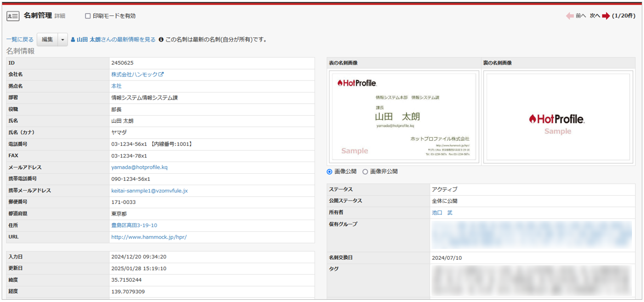Open the 豊島区高田3-19-10 address link
Screen dimensions: 644x302
(x=134, y=225)
